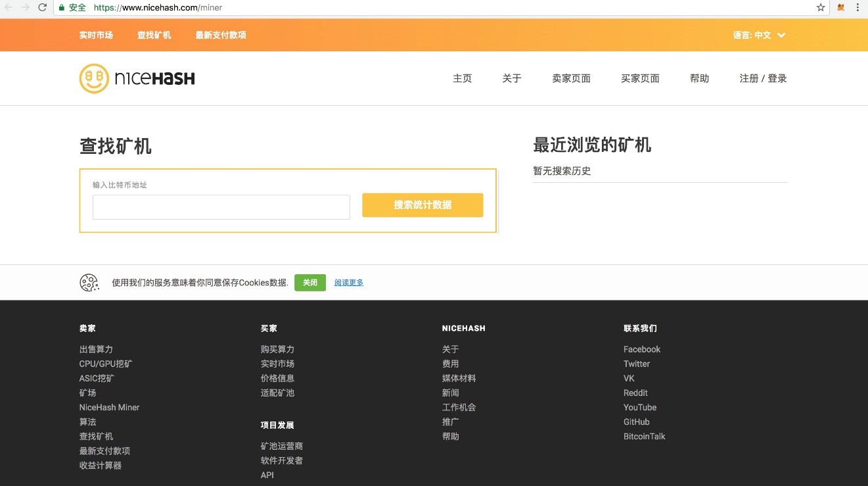Click 注册 / 登录 to sign in
This screenshot has width=868, height=486.
click(764, 78)
